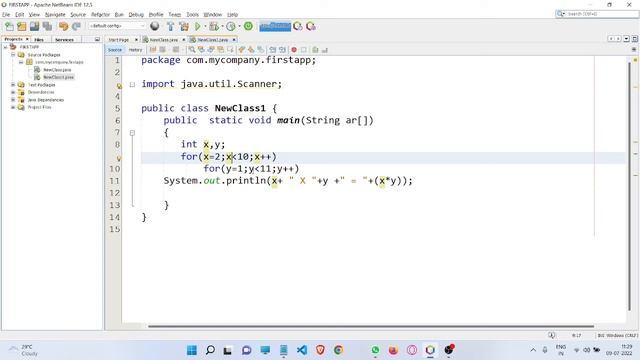Screen dimensions: 640x360
Task: Show hidden system tray icons
Action: 533,350
